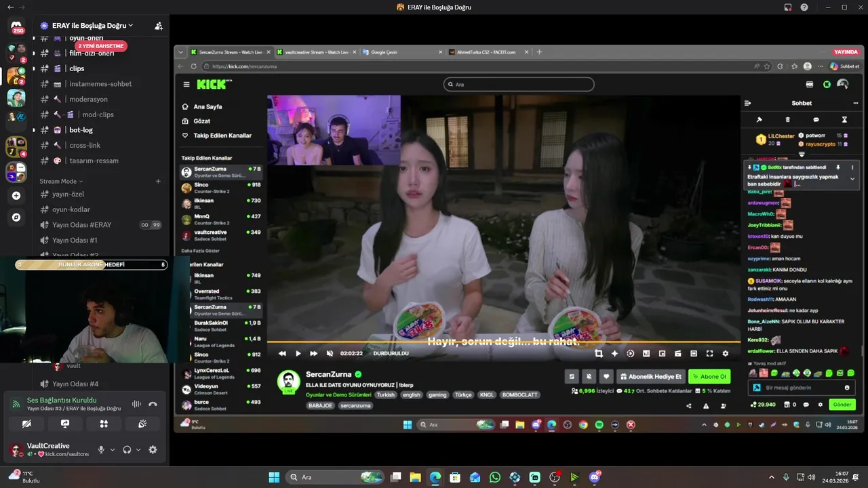Go back with Discord title bar arrow
The image size is (868, 488).
point(10,7)
